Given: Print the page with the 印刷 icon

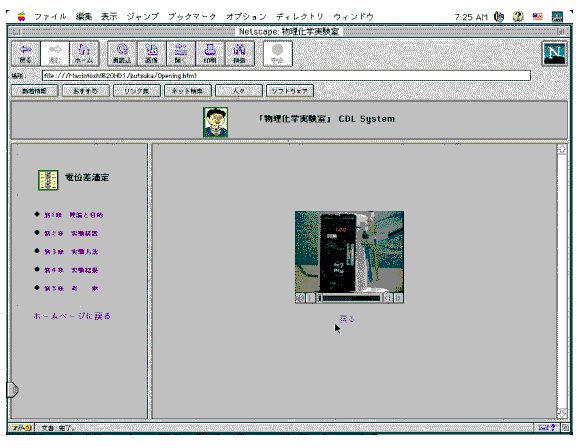Looking at the screenshot, I should coord(210,54).
